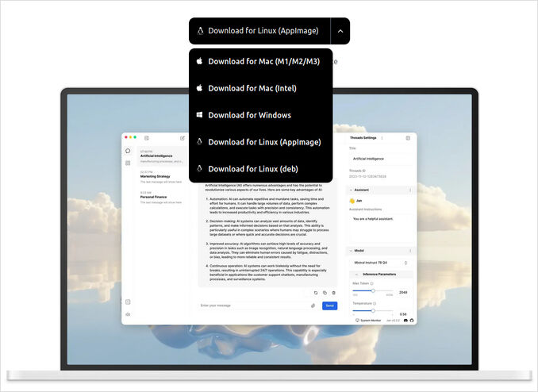This screenshot has width=538, height=392.
Task: Click the copy message icon
Action: pos(325,293)
